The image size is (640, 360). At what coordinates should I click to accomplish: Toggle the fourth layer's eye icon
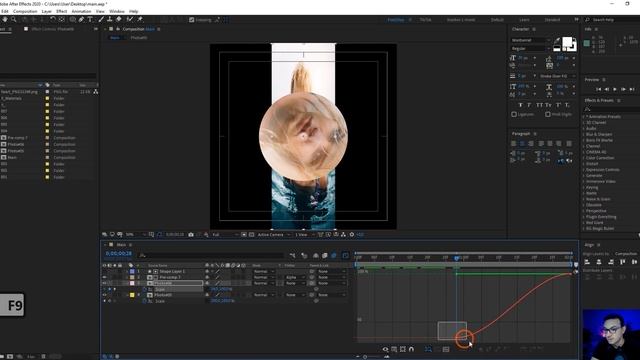pos(104,295)
